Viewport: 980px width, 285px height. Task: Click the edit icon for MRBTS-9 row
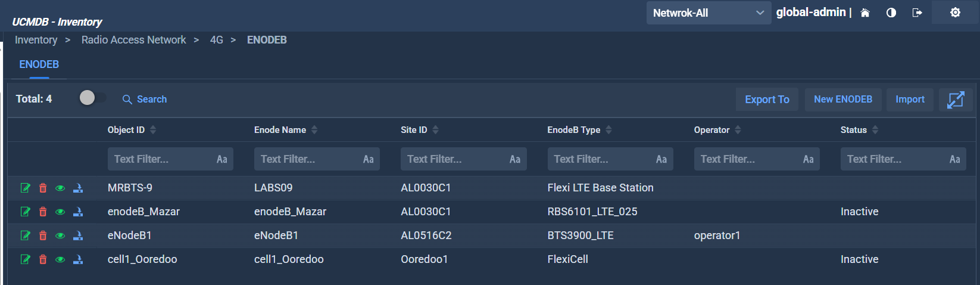tap(26, 188)
